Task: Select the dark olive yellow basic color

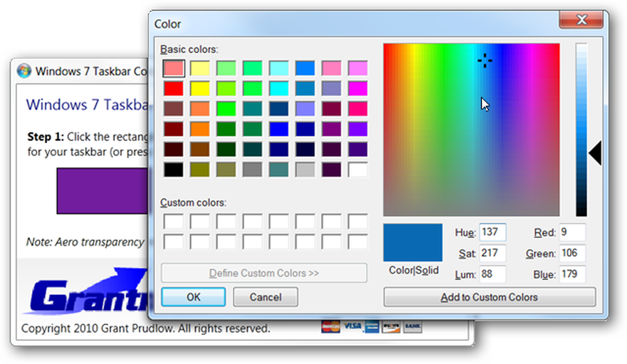Action: click(x=199, y=169)
